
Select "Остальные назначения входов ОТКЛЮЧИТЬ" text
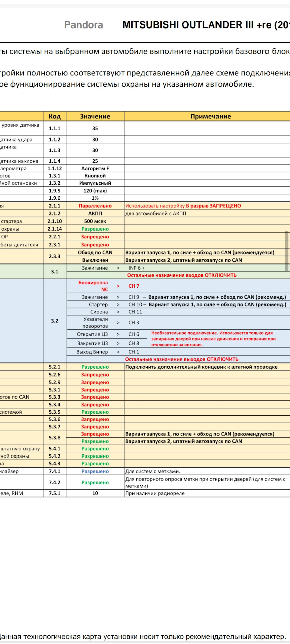[x=182, y=275]
